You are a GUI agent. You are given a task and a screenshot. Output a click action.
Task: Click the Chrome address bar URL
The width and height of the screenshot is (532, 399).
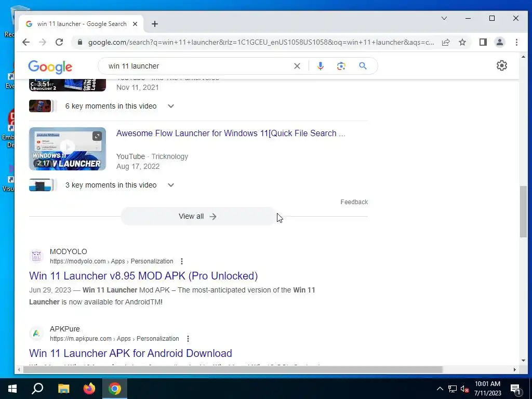point(261,42)
